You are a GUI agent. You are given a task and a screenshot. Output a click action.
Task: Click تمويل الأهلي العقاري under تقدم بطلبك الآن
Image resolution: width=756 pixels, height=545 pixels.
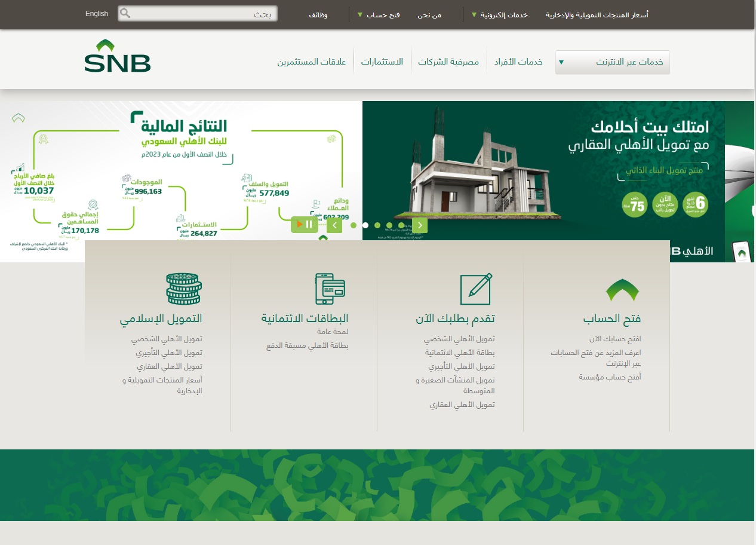462,405
